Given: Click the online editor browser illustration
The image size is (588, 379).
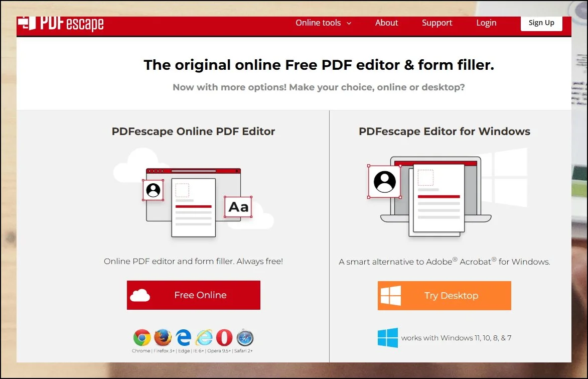Looking at the screenshot, I should click(194, 198).
